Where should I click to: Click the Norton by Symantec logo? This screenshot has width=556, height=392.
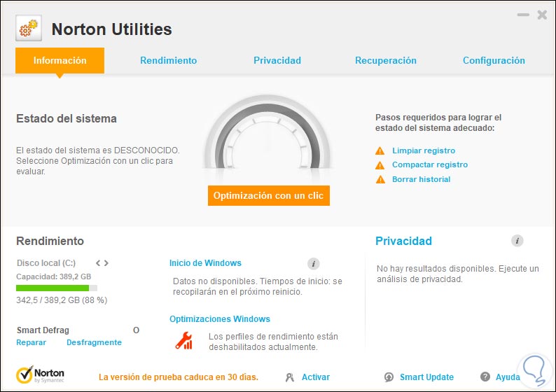pyautogui.click(x=40, y=375)
